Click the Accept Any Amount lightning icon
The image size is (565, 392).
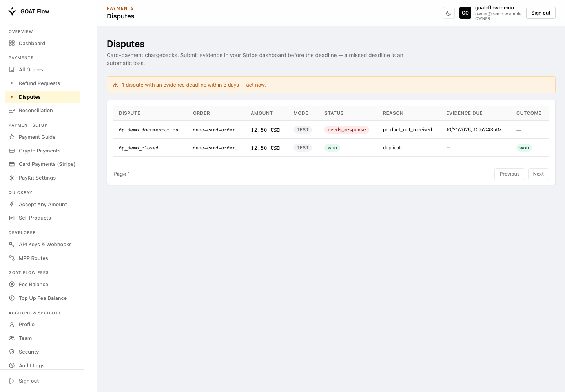pyautogui.click(x=12, y=204)
